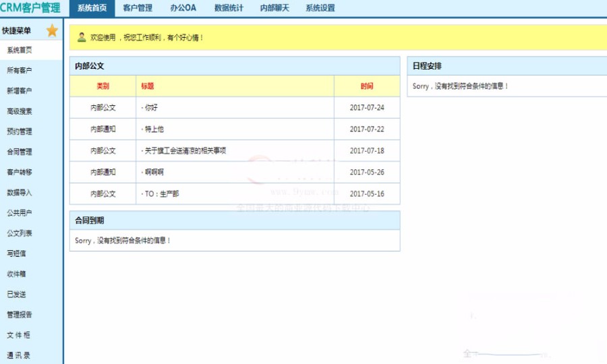607x364 pixels.
Task: Go to the 数据统计 tab
Action: coord(229,8)
